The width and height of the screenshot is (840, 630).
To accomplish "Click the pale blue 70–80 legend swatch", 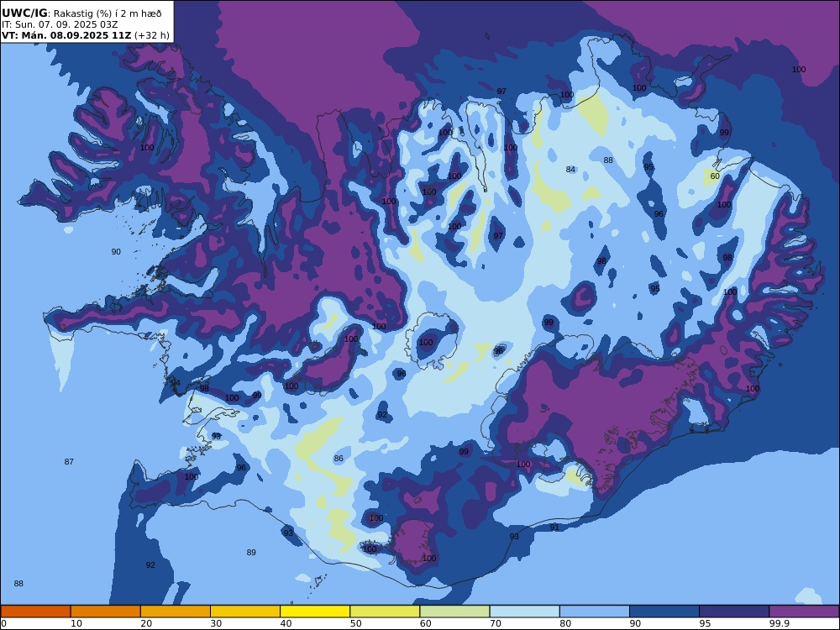I will pyautogui.click(x=524, y=612).
